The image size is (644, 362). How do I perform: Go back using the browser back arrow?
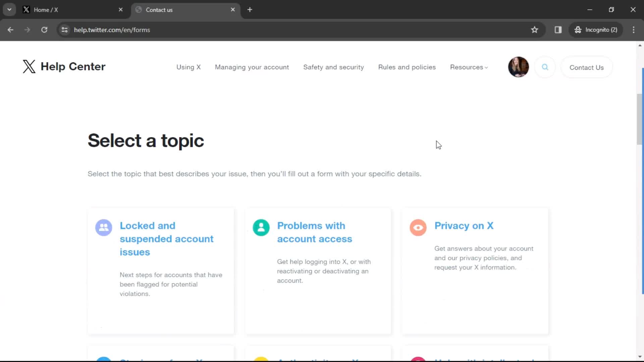tap(10, 30)
